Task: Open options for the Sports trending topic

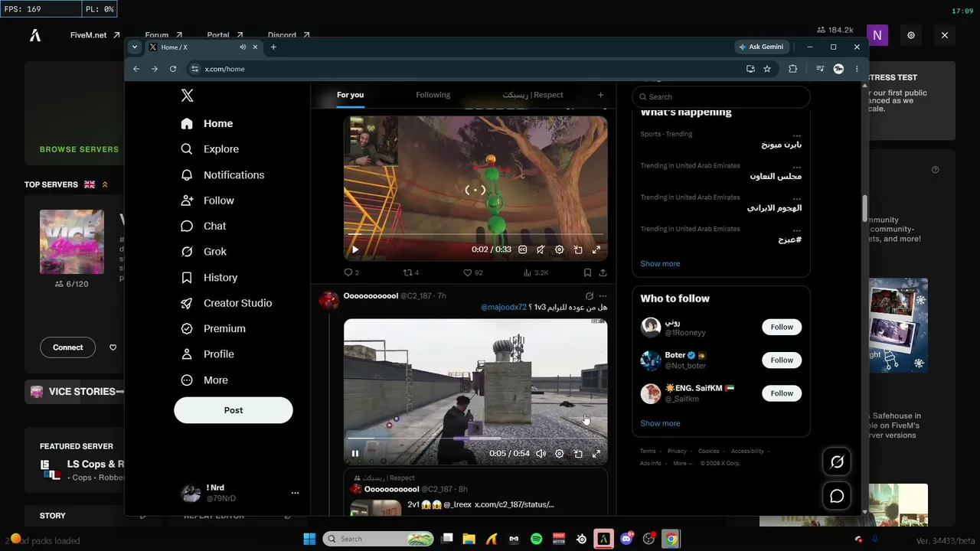Action: pyautogui.click(x=797, y=135)
